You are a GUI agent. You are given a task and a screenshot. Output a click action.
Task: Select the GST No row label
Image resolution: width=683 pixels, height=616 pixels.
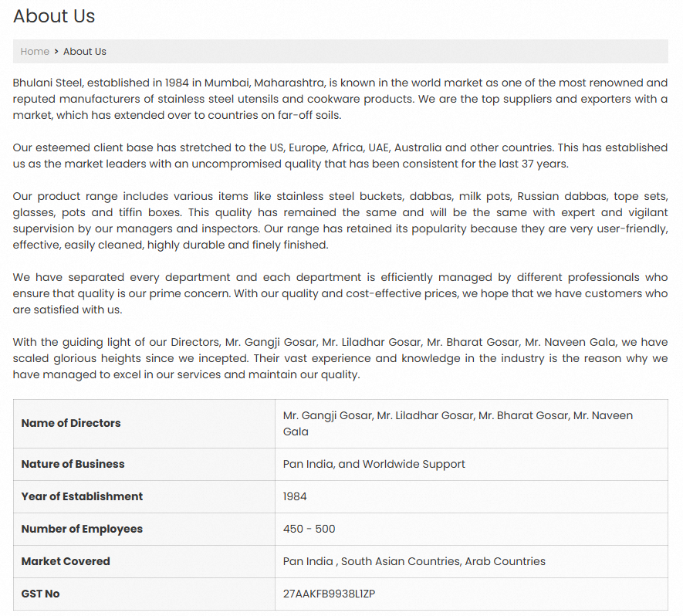click(x=40, y=594)
